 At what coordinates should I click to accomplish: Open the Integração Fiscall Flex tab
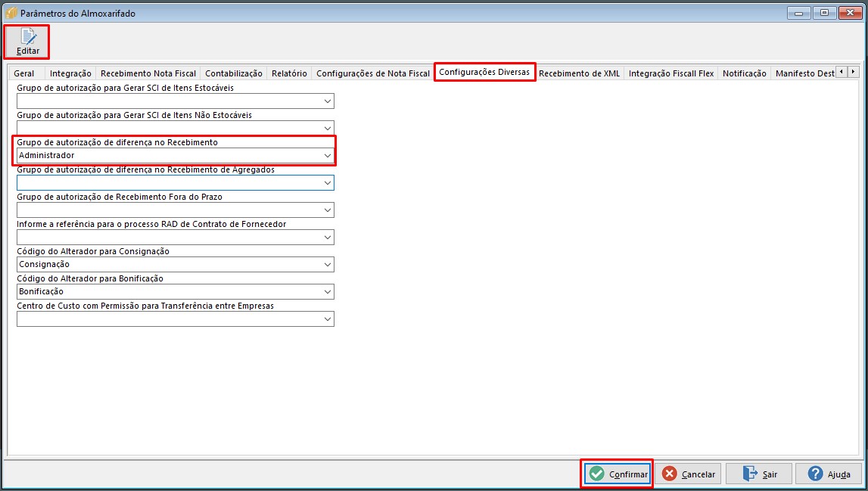click(x=671, y=73)
